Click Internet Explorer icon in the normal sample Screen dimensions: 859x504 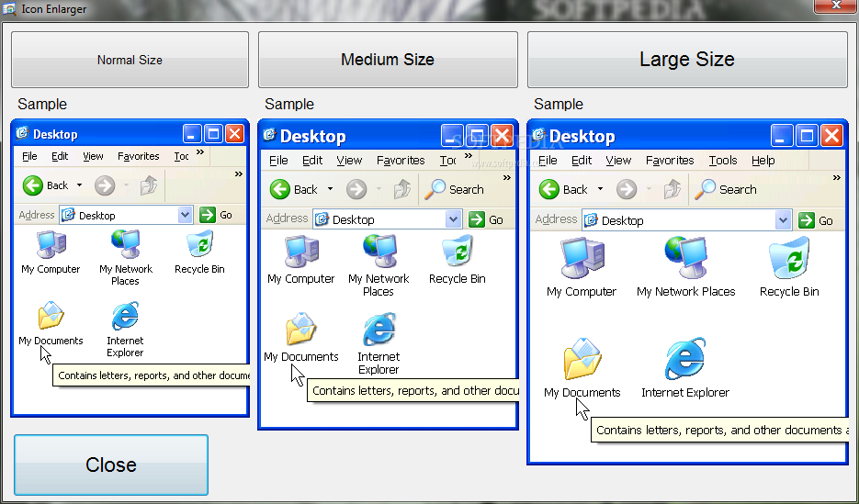point(125,316)
